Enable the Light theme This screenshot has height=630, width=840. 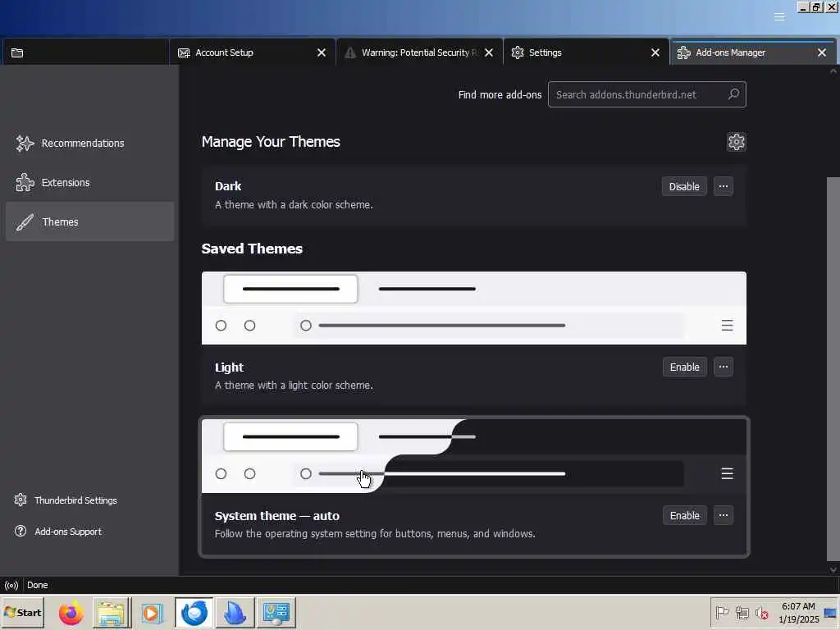coord(685,367)
